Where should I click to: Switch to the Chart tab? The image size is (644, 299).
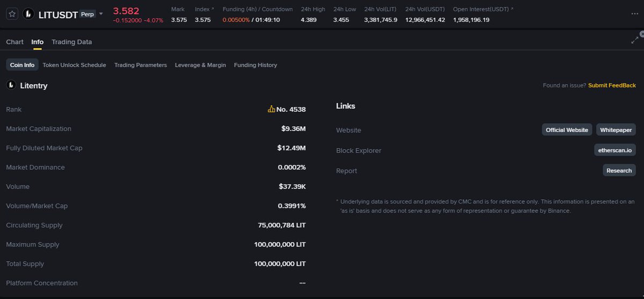click(x=15, y=42)
